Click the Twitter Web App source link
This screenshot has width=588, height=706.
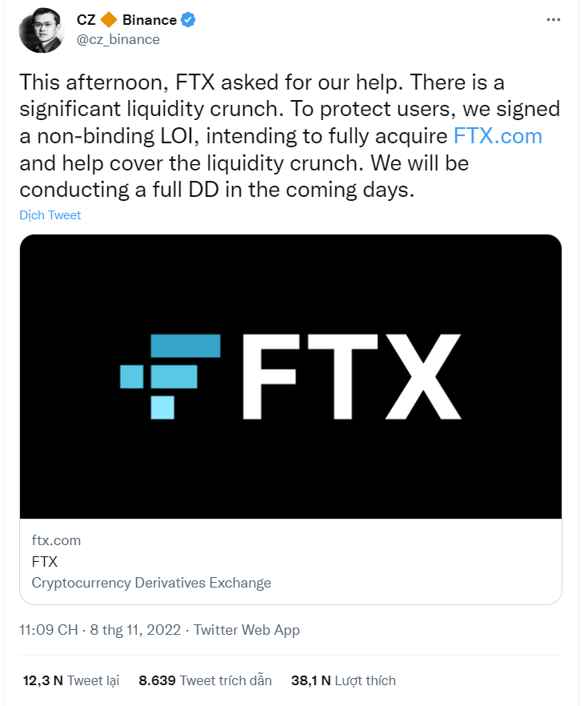point(246,630)
